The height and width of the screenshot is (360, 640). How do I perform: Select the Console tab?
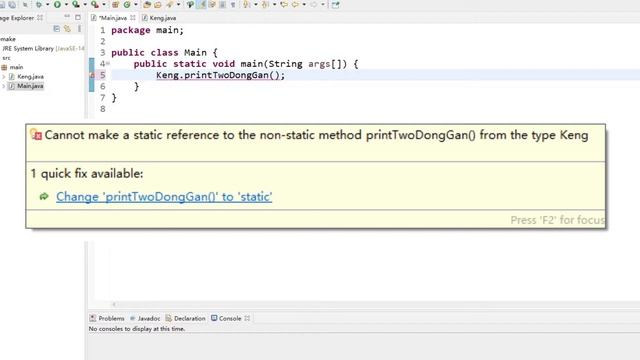click(x=226, y=318)
